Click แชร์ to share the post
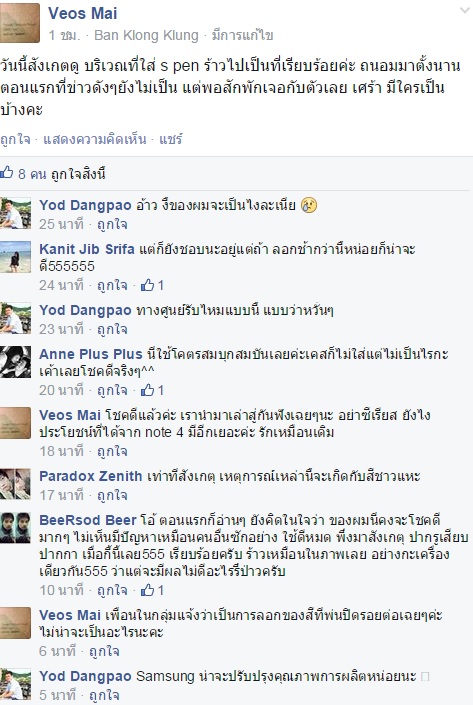The image size is (473, 705). click(170, 139)
